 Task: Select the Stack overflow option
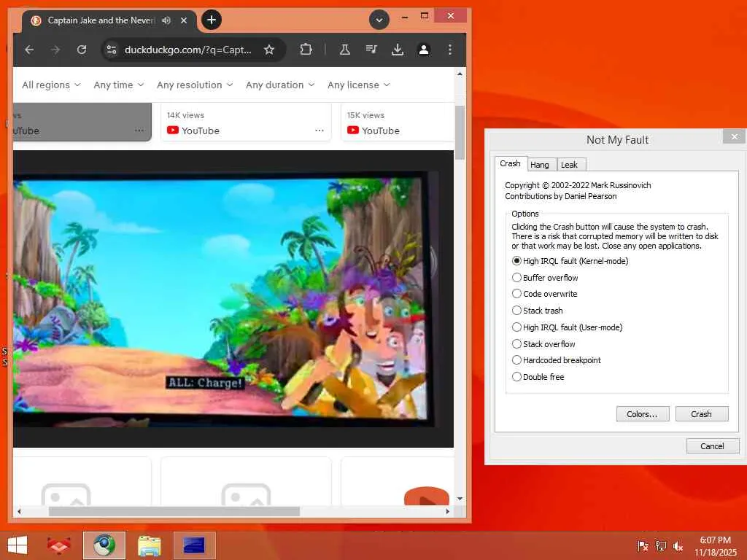(x=543, y=344)
